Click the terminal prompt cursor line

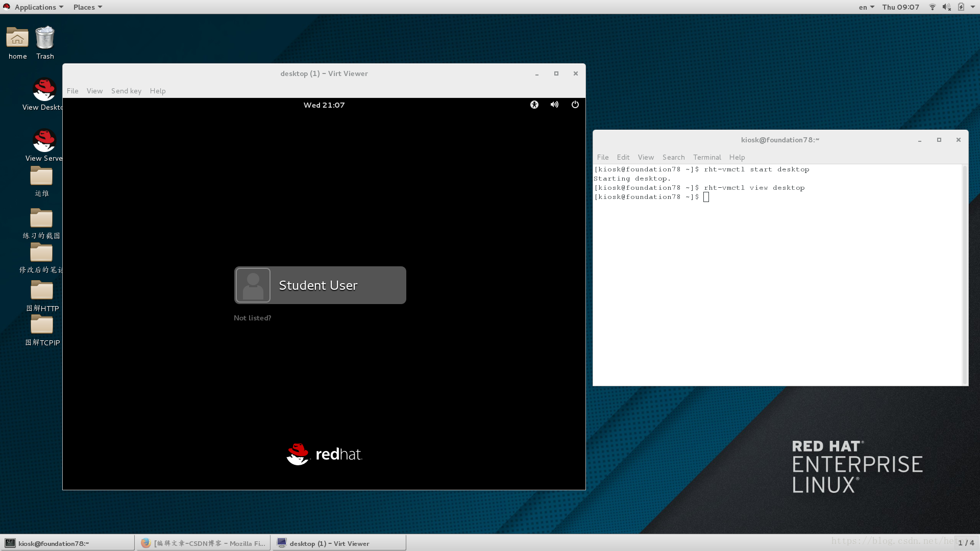651,197
